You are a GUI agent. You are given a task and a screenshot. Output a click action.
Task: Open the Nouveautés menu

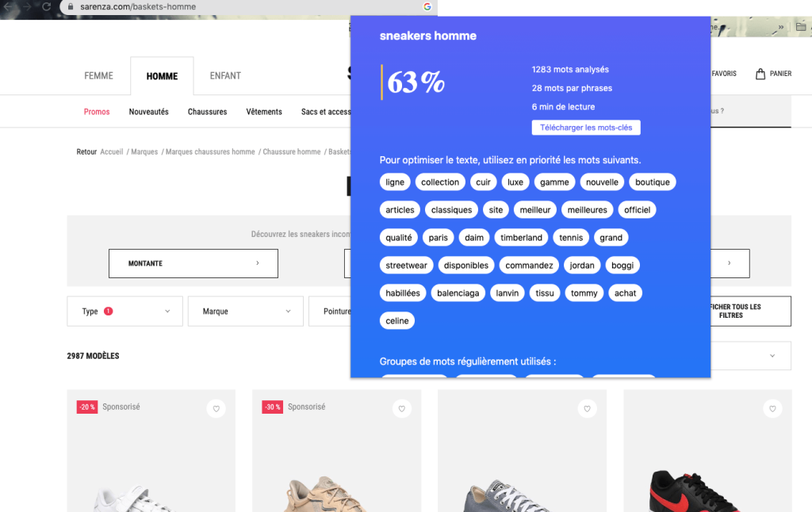pyautogui.click(x=148, y=111)
